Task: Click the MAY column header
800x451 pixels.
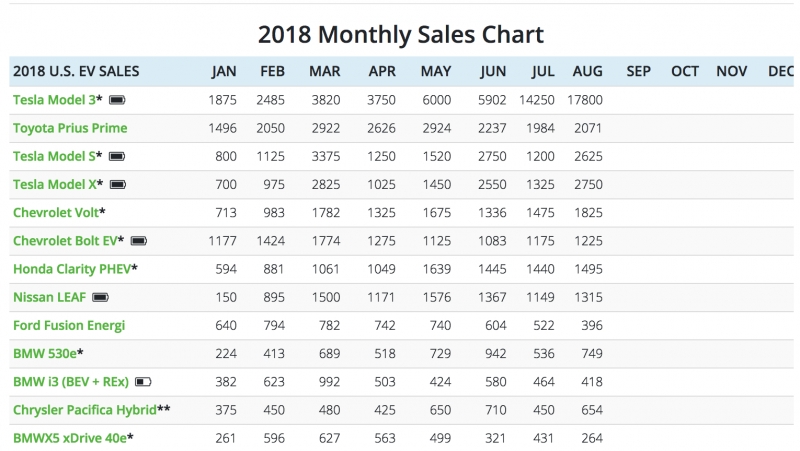Action: 436,71
